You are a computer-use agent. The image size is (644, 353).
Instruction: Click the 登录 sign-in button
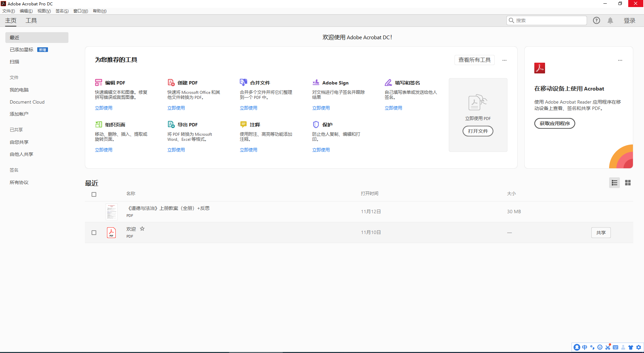630,20
